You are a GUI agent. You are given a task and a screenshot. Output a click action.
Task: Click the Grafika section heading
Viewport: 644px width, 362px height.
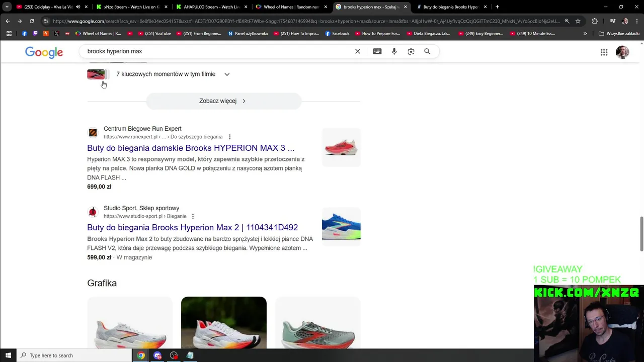pyautogui.click(x=102, y=283)
